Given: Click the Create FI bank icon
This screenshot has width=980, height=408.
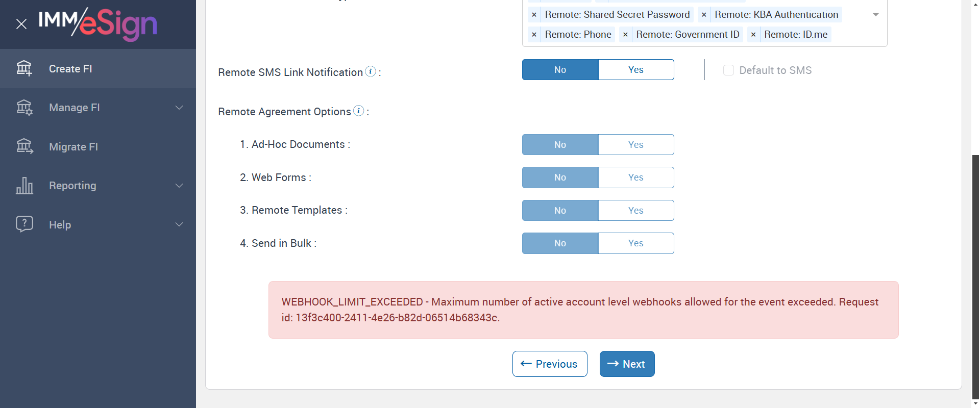Looking at the screenshot, I should (24, 68).
